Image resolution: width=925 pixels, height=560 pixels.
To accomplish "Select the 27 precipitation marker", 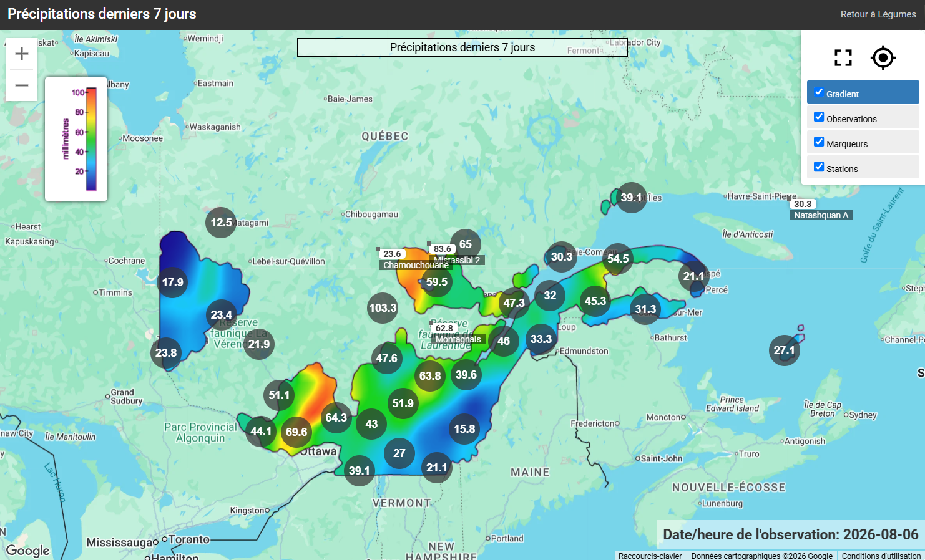I will pos(399,453).
